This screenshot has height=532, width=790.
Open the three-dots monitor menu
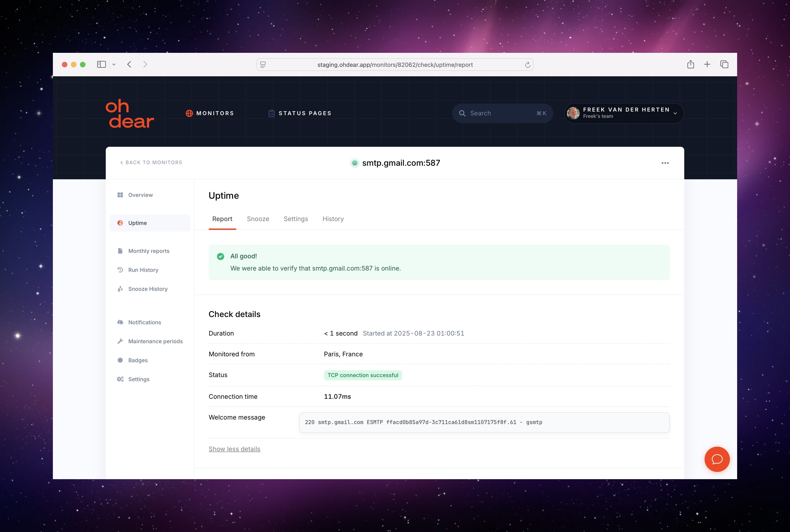coord(665,163)
